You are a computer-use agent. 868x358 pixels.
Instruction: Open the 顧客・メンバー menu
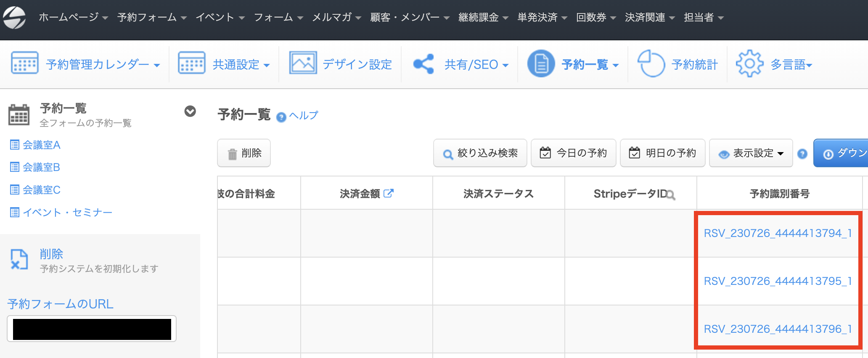coord(410,18)
